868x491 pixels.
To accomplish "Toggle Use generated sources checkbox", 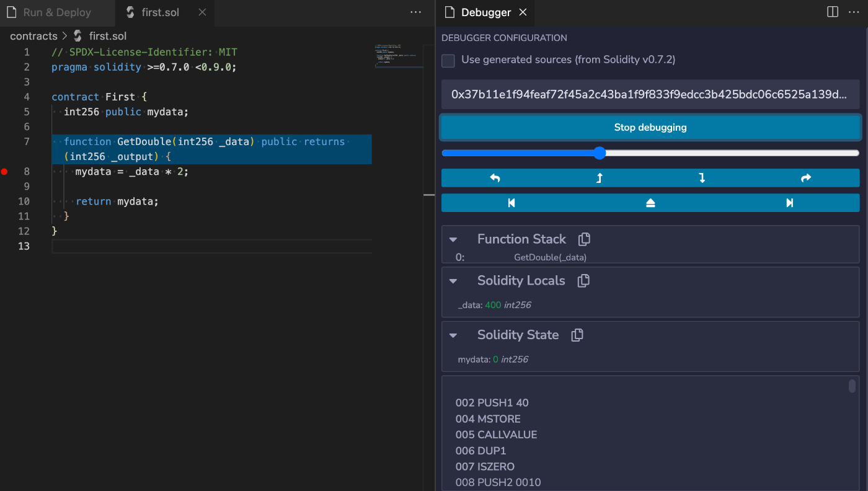I will tap(448, 60).
